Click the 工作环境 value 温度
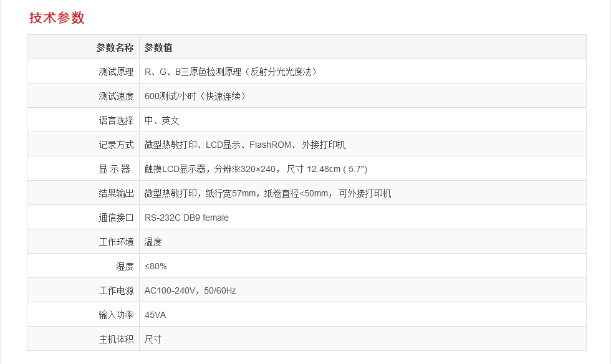The height and width of the screenshot is (364, 611). [x=153, y=242]
